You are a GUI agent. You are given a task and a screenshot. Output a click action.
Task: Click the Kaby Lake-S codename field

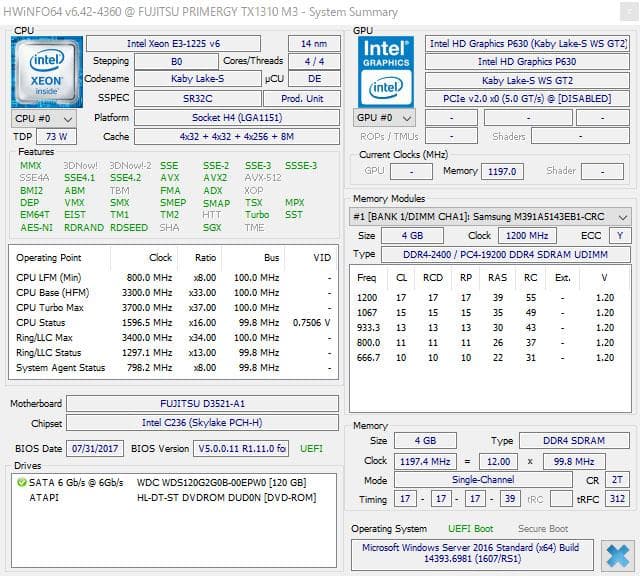(x=198, y=79)
